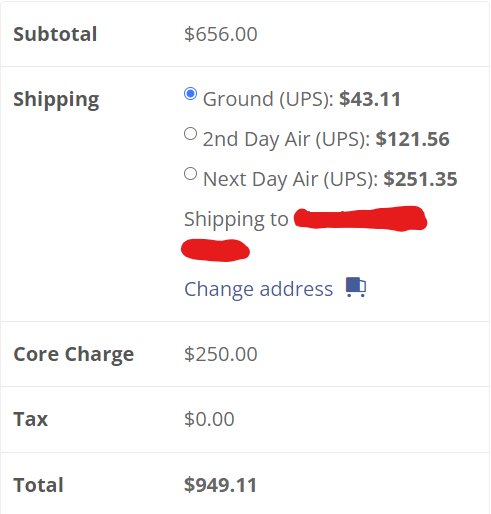Image resolution: width=491 pixels, height=514 pixels.
Task: Click the $949.11 total amount
Action: coord(220,485)
